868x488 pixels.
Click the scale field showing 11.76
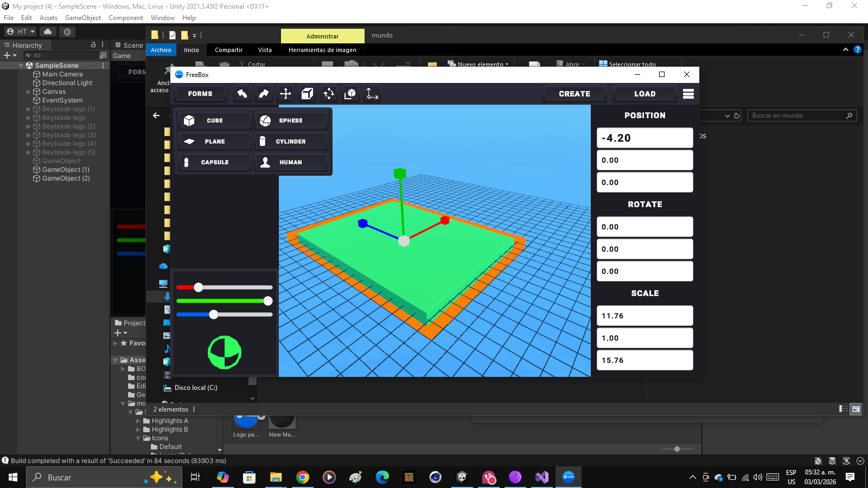point(644,316)
